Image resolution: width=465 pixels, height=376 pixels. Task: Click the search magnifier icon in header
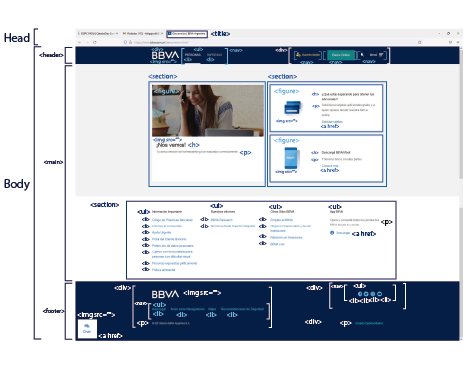coord(362,55)
